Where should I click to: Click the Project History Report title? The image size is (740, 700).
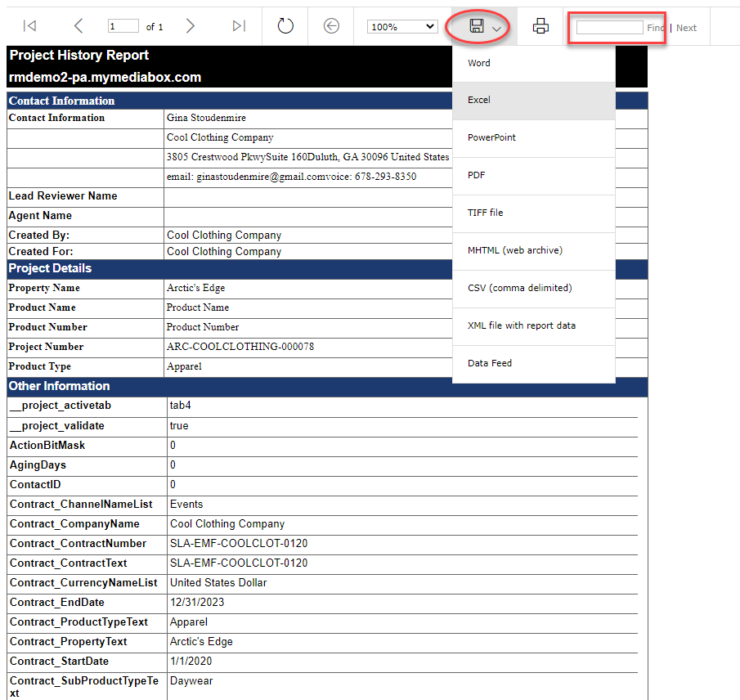click(x=79, y=56)
